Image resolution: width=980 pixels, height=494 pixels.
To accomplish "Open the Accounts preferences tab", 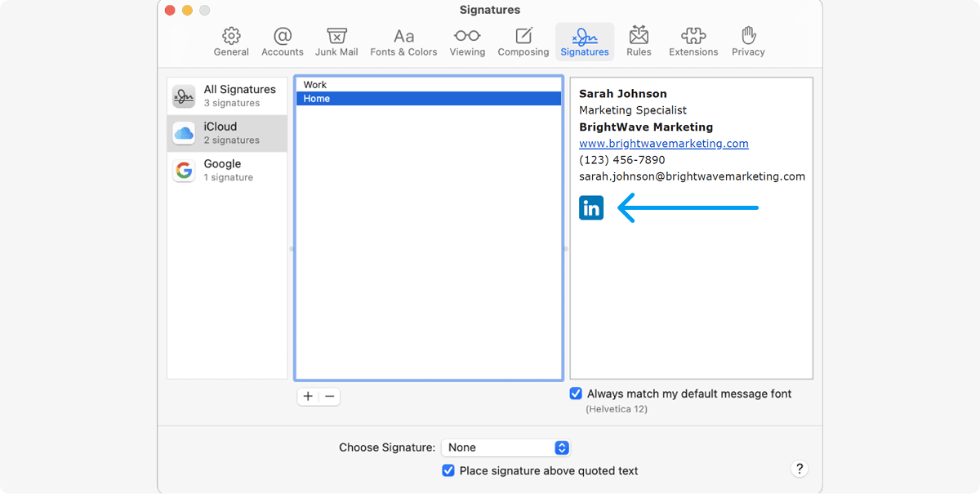I will (x=283, y=41).
